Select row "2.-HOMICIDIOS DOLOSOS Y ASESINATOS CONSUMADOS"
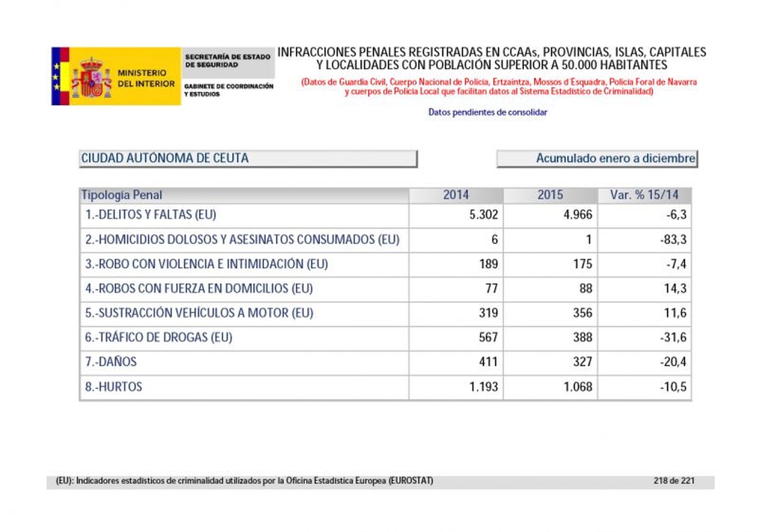This screenshot has height=532, width=759. (x=385, y=239)
